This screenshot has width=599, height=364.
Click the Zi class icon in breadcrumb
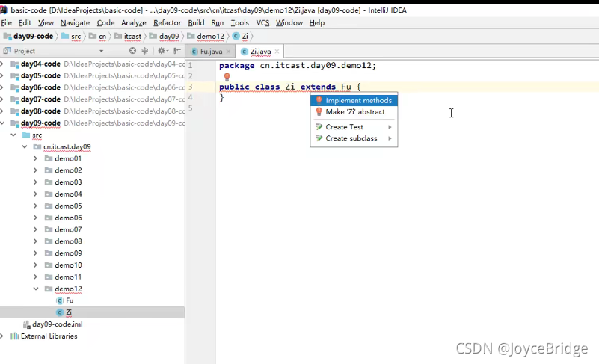coord(236,36)
